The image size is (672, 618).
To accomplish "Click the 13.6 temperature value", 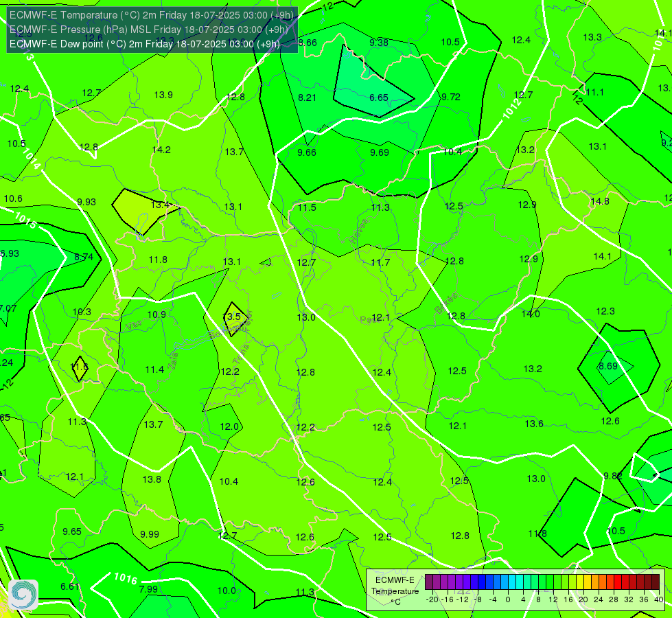I will coord(534,424).
